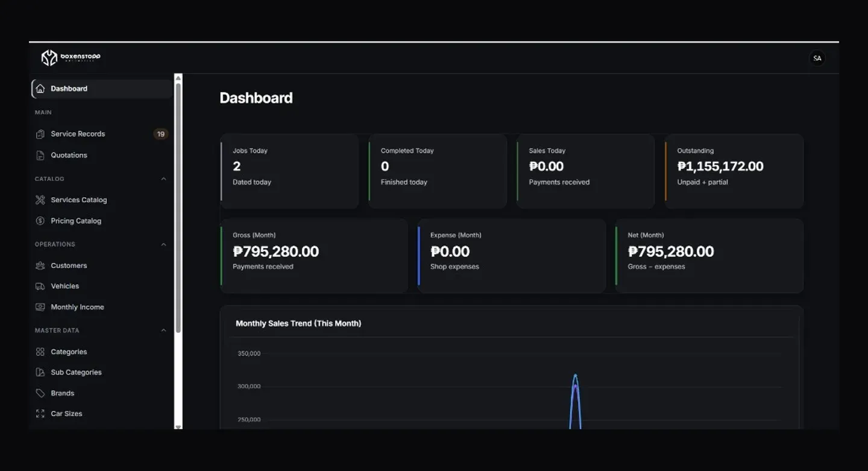Click the MAIN section label
868x471 pixels.
43,113
